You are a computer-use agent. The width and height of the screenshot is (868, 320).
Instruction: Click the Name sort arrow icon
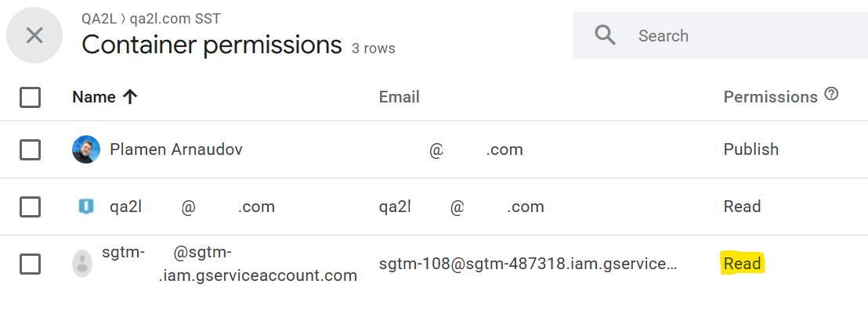click(130, 97)
